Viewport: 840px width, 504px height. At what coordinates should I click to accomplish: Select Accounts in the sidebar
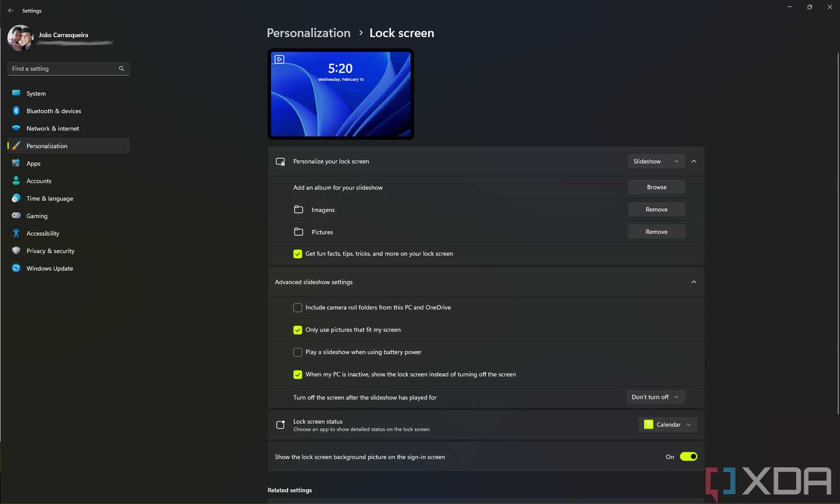point(38,181)
